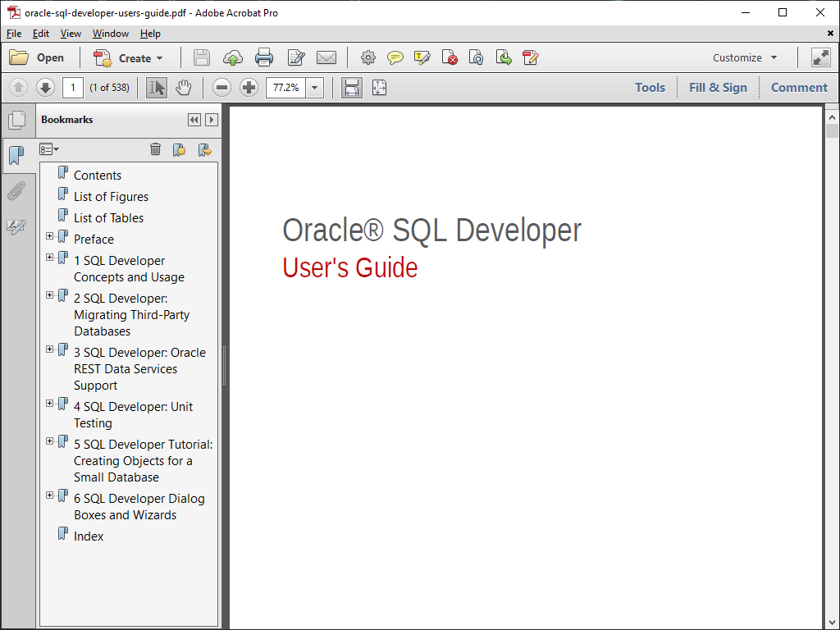Click the cloud upload icon
This screenshot has width=840, height=630.
tap(232, 57)
